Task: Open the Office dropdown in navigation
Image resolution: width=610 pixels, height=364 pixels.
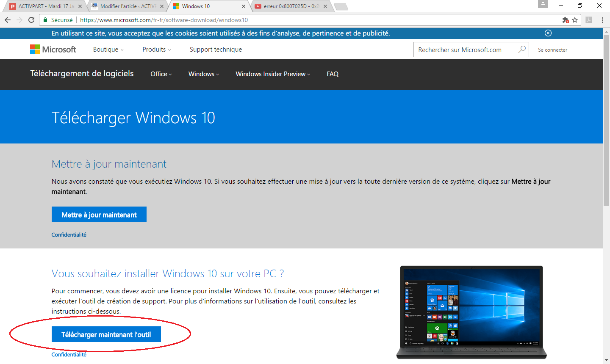Action: pyautogui.click(x=161, y=74)
